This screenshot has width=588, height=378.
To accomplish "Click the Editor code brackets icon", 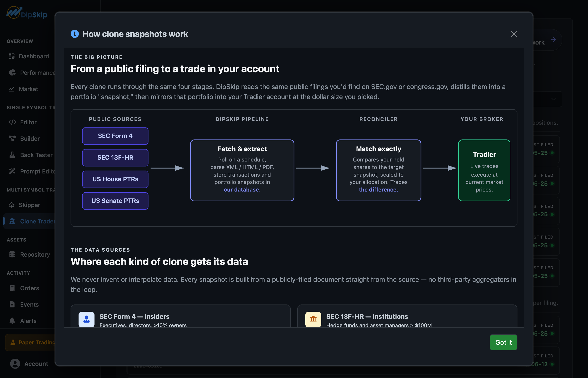I will pos(12,122).
